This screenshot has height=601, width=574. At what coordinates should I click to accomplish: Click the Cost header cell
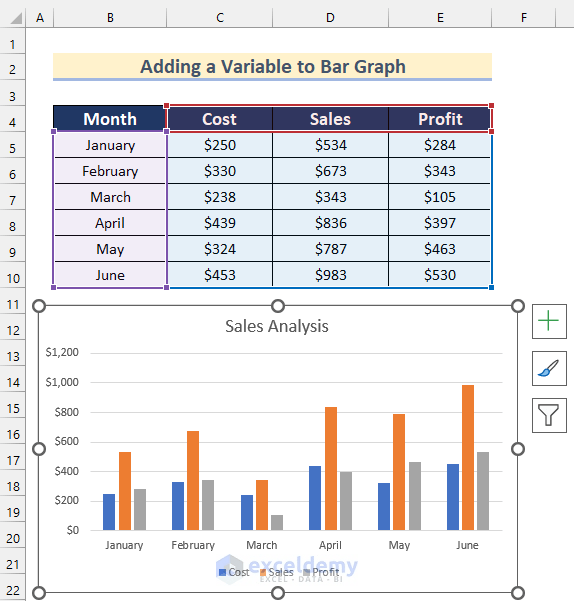coord(220,119)
